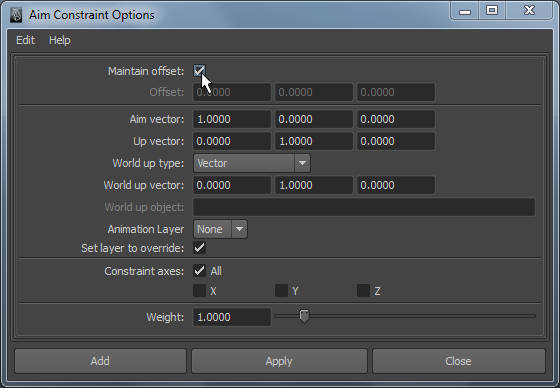Screen dimensions: 560x388
Task: Click the Up vector first value field
Action: [232, 141]
